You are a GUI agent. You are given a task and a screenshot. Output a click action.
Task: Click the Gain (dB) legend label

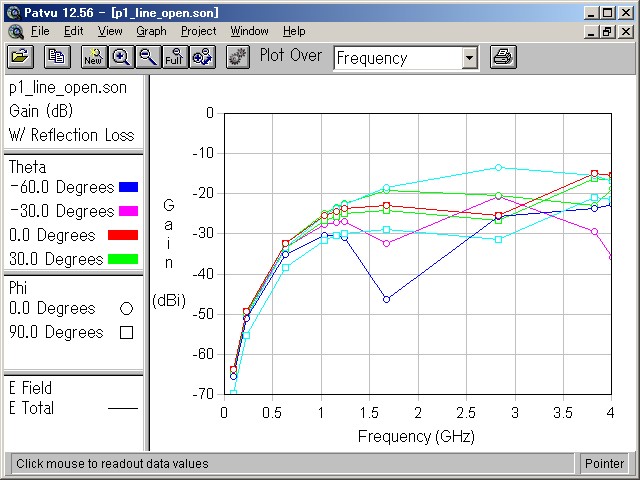pos(41,111)
